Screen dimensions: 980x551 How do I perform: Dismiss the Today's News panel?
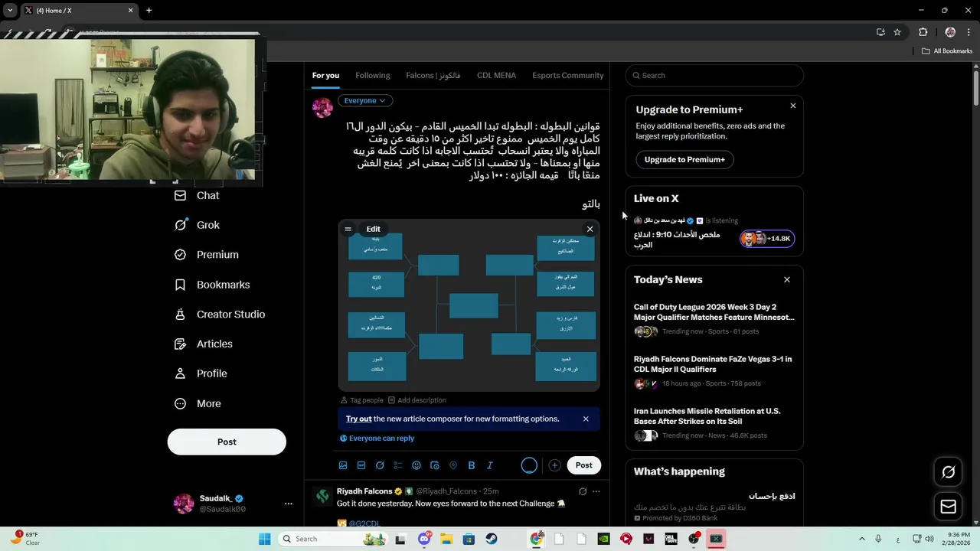pos(787,279)
